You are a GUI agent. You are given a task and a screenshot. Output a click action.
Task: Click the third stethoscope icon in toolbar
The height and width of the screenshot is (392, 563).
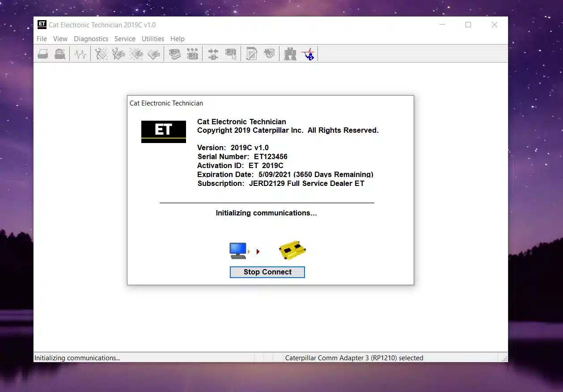click(136, 55)
